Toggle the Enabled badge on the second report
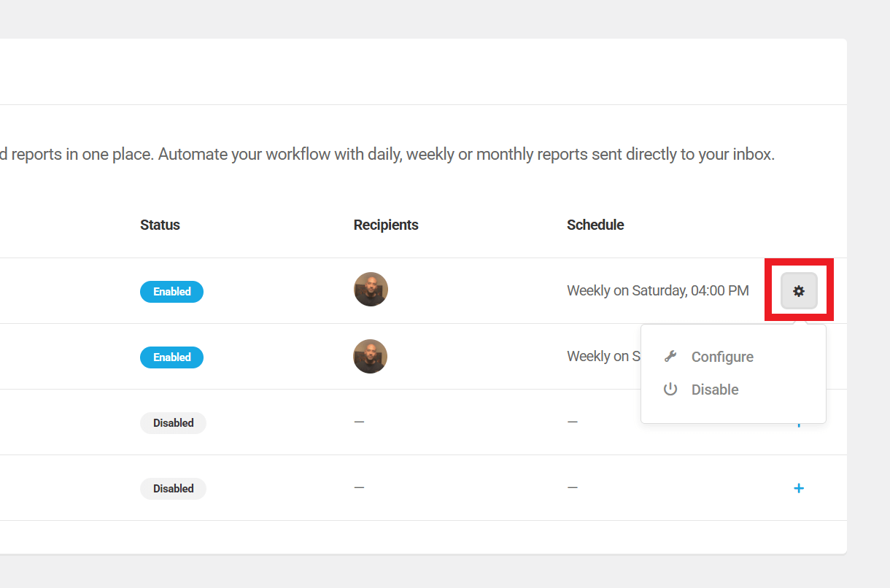This screenshot has height=588, width=890. pyautogui.click(x=171, y=357)
